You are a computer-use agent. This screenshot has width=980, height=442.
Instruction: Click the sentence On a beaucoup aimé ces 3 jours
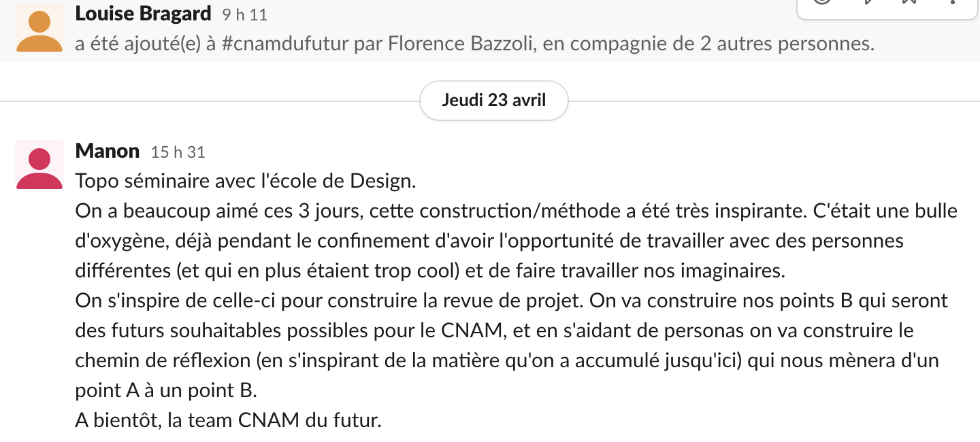point(220,211)
